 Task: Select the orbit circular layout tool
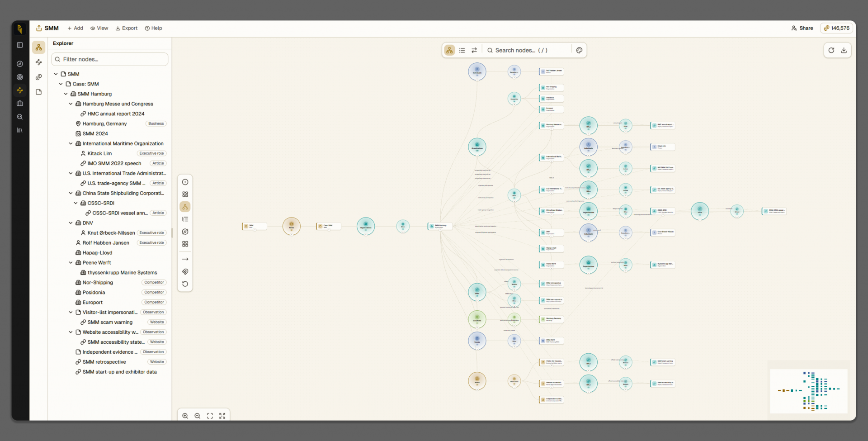pos(185,232)
